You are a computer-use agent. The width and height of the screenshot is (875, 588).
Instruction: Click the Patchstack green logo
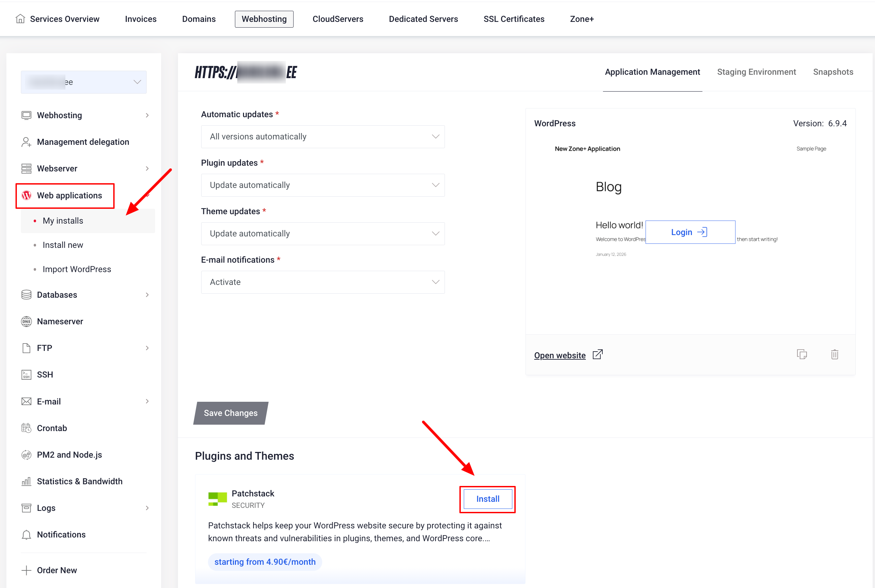pos(218,499)
